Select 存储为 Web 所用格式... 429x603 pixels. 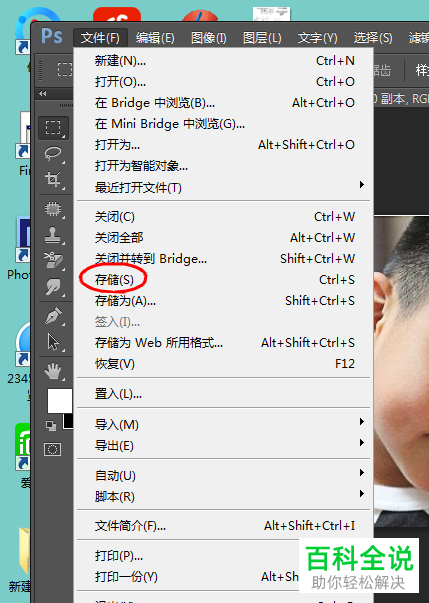coord(224,343)
